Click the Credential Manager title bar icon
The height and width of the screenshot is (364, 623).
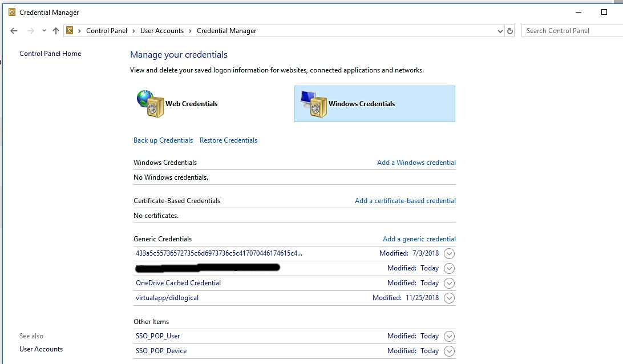pyautogui.click(x=12, y=13)
